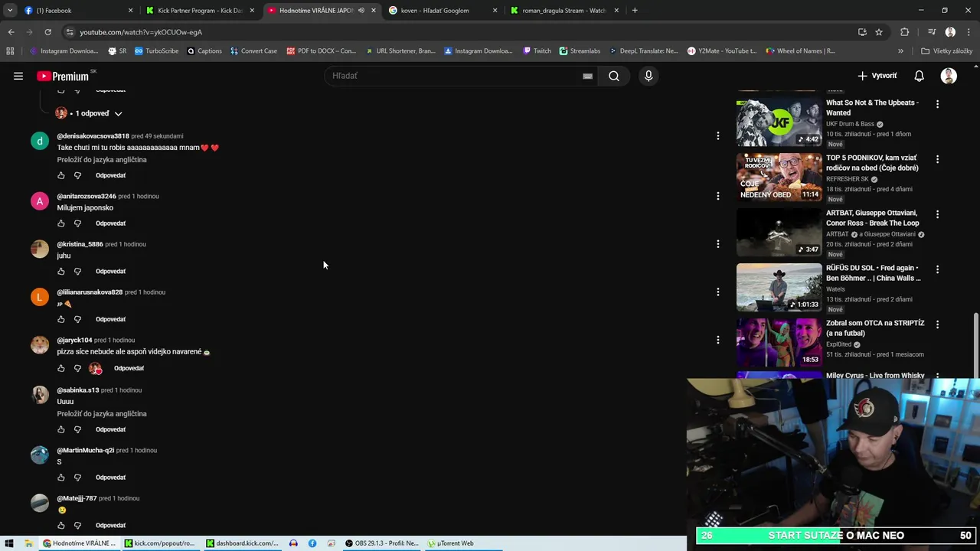Click the Vytvoriť create button
The image size is (980, 551).
coord(877,76)
